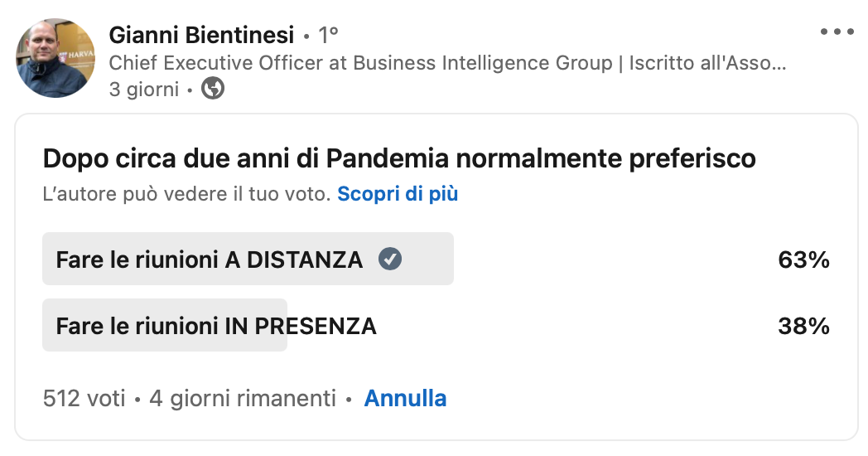The width and height of the screenshot is (868, 456).
Task: Click the '1°' connection degree badge
Action: point(329,36)
